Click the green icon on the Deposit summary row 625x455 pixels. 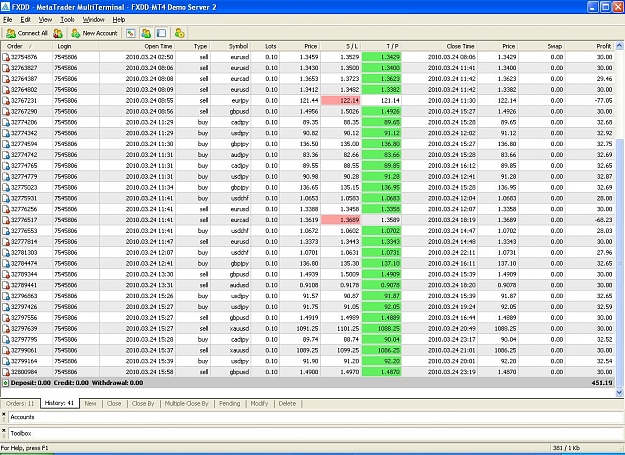point(6,383)
